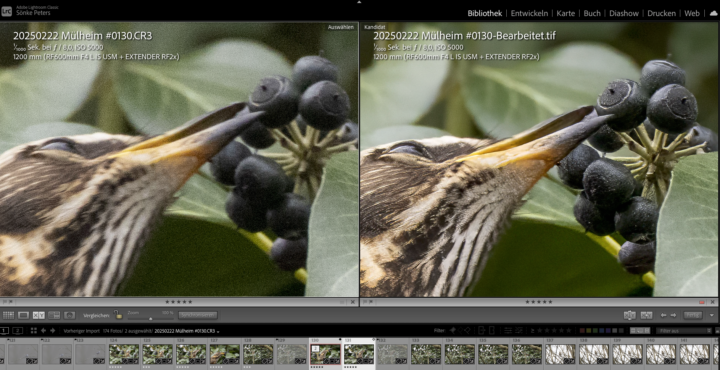The height and width of the screenshot is (370, 720).
Task: Open the Web module
Action: coord(692,13)
